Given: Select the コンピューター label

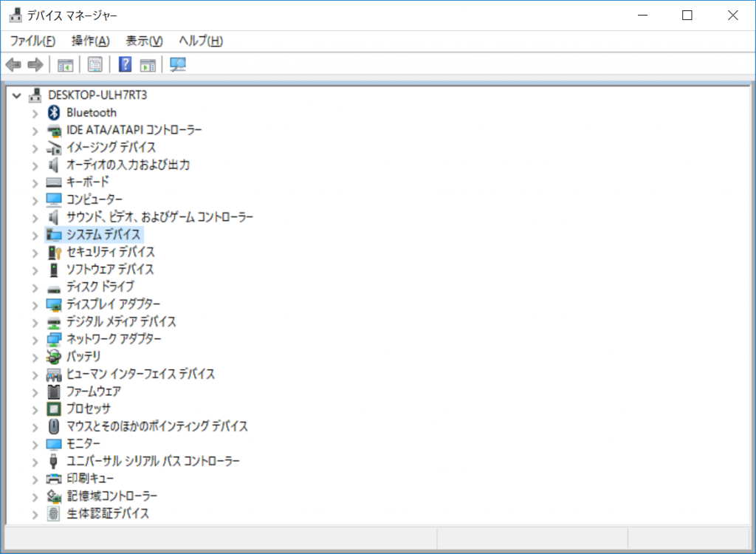Looking at the screenshot, I should coord(94,199).
